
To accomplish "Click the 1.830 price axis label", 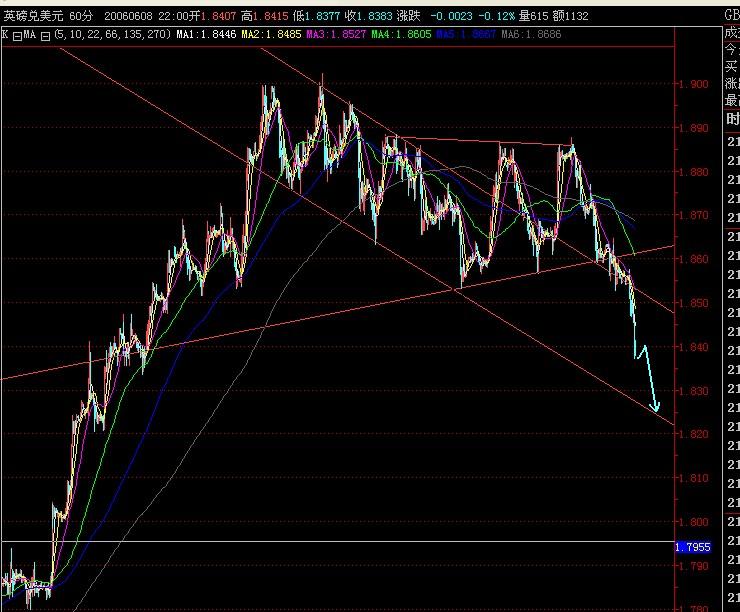I will coord(694,391).
